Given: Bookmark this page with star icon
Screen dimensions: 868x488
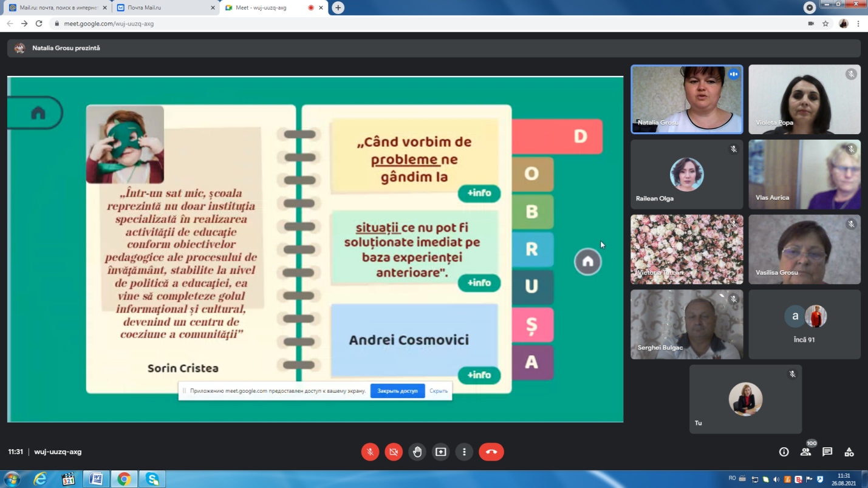Looking at the screenshot, I should tap(825, 24).
